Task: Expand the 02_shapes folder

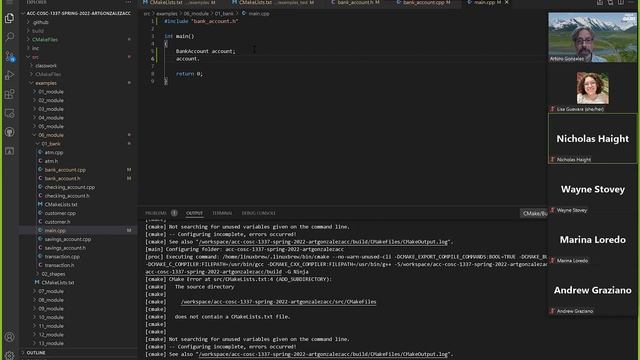Action: [53, 274]
